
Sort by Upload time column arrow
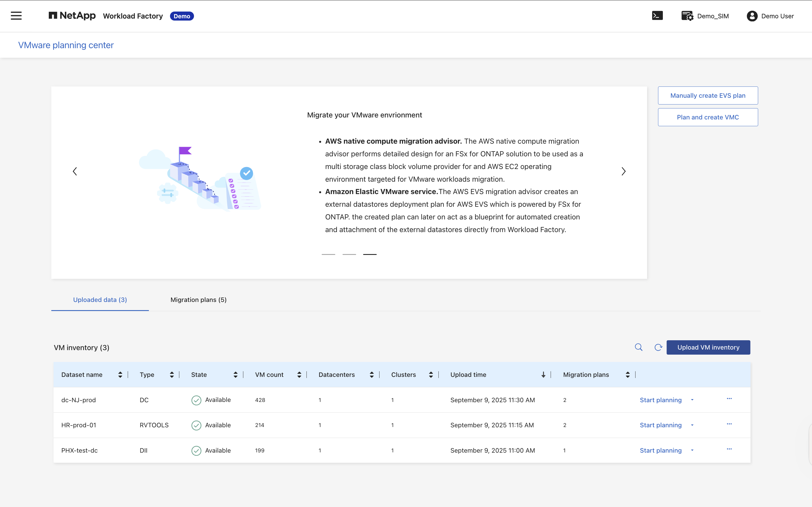pos(543,375)
